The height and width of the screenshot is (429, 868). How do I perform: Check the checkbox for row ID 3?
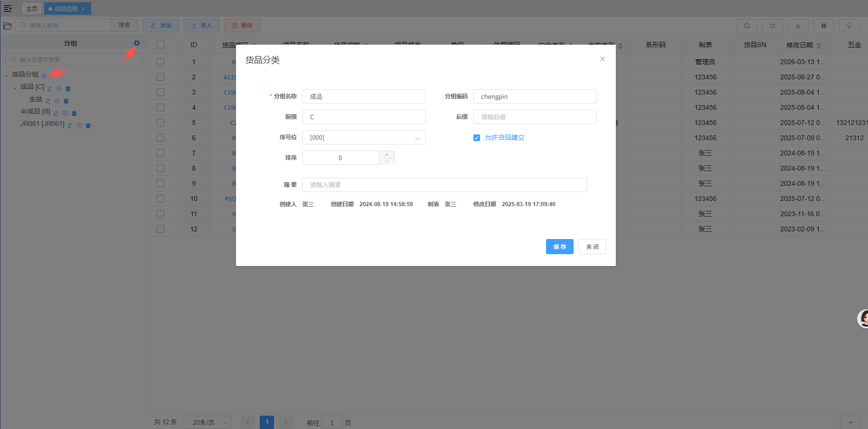[x=160, y=92]
